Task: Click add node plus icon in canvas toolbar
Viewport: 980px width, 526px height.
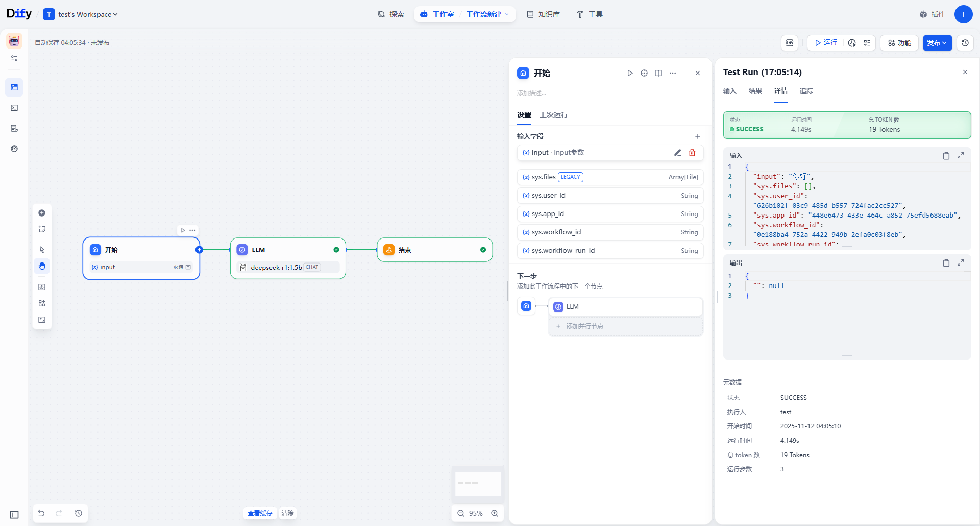Action: (42, 213)
